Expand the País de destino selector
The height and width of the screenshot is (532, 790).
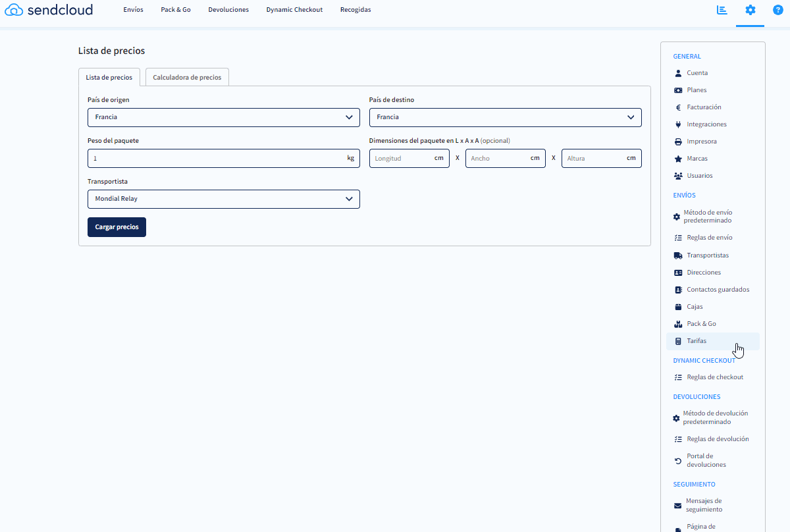pyautogui.click(x=506, y=117)
